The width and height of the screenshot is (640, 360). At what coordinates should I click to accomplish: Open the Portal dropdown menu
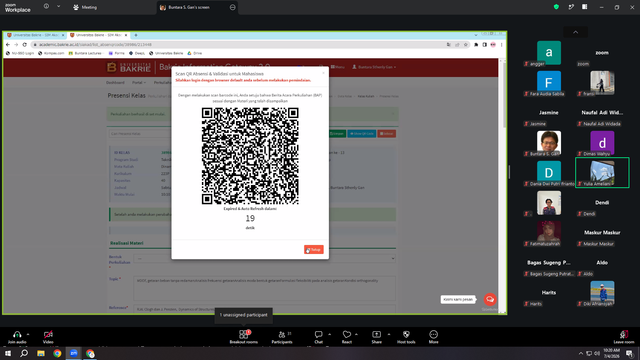139,82
